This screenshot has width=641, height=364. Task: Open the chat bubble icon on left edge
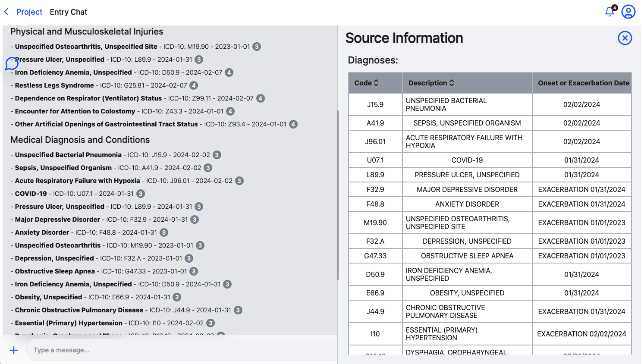pyautogui.click(x=12, y=64)
